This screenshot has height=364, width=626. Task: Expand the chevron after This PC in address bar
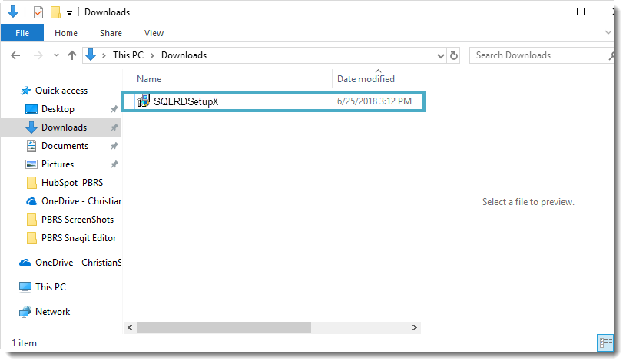coord(152,55)
